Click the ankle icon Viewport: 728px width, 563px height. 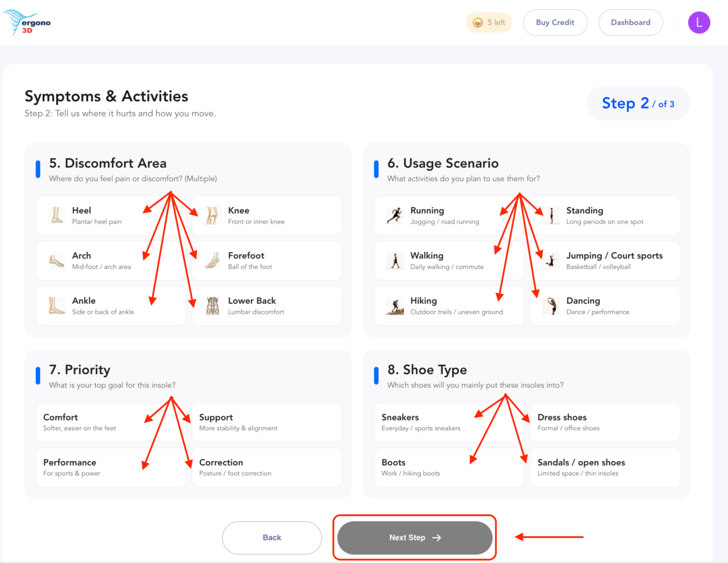(x=56, y=305)
